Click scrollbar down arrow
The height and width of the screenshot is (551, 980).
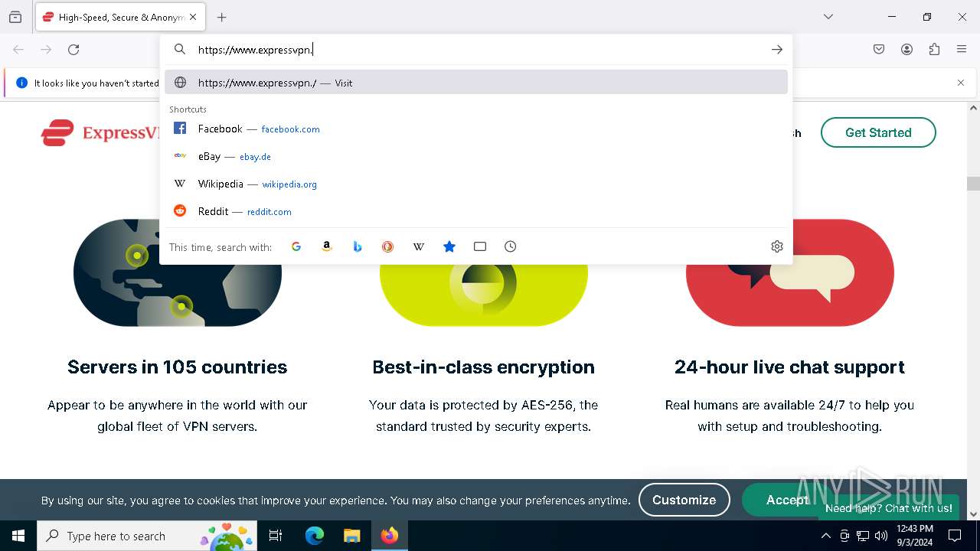973,514
